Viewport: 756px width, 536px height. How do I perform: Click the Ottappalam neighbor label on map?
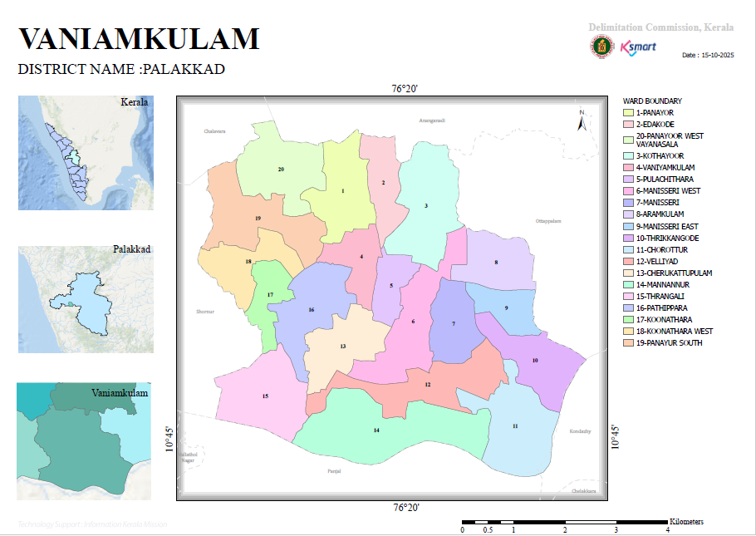coord(548,221)
